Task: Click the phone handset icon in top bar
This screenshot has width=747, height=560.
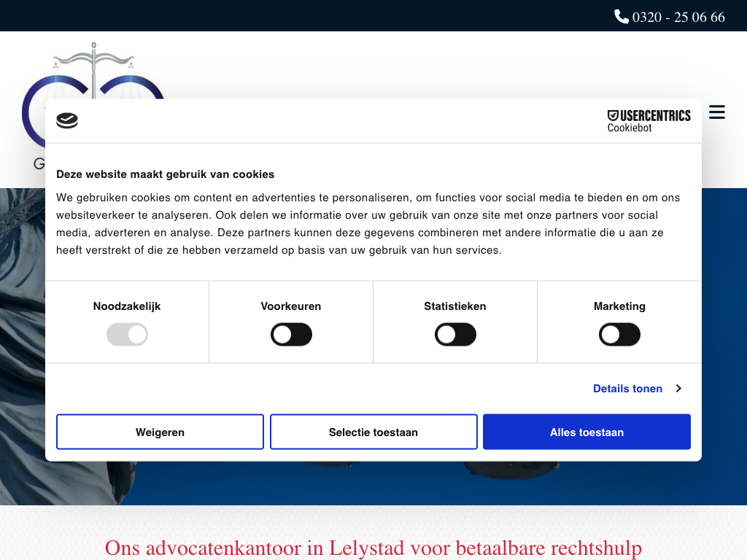Action: (x=621, y=16)
